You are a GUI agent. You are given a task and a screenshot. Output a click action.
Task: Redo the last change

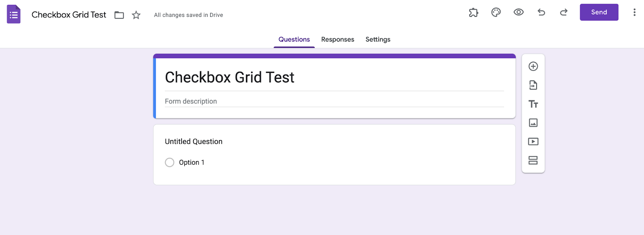[563, 12]
